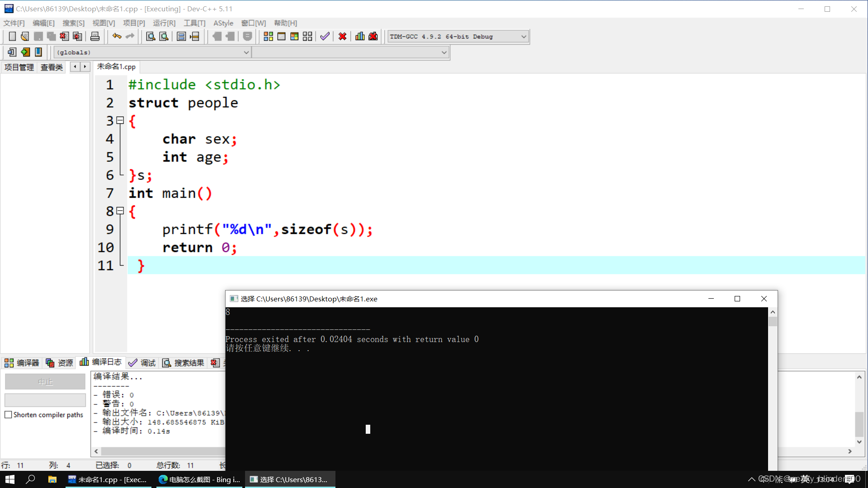Switch to the 查看类 sidebar tab

[x=52, y=67]
